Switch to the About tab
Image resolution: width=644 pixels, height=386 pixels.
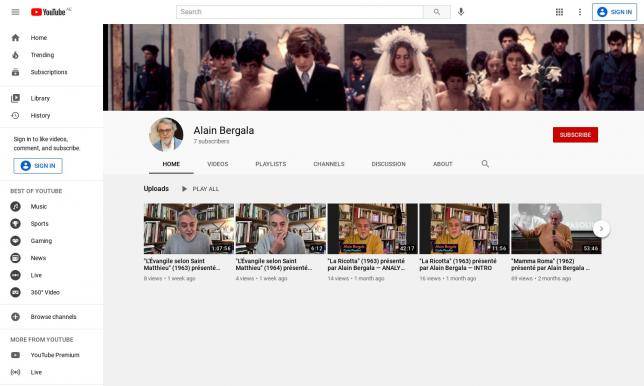442,164
